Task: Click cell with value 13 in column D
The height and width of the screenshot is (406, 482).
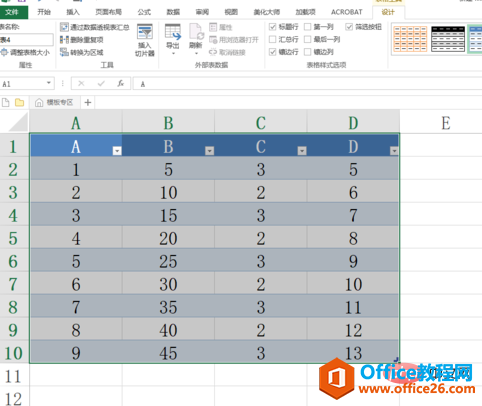Action: [x=353, y=353]
